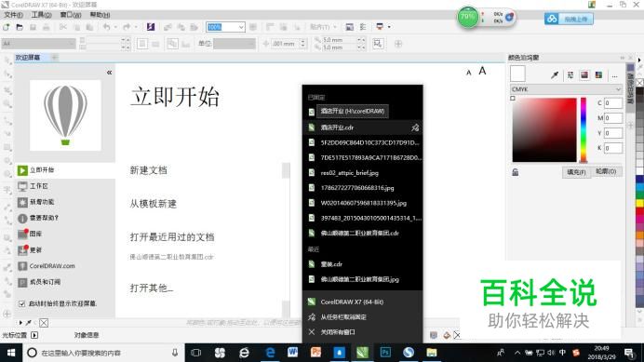Expand the cursor position arrow in the status bar
644x362 pixels.
(x=34, y=335)
